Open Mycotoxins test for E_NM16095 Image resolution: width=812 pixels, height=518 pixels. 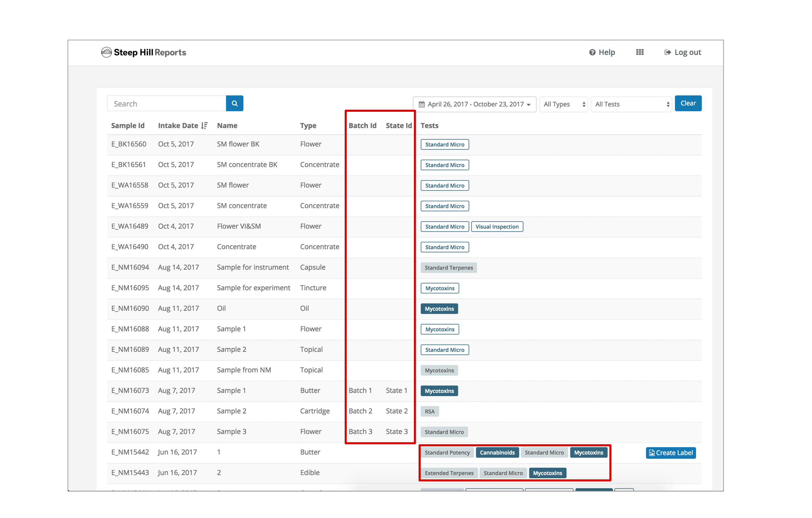[x=440, y=288]
